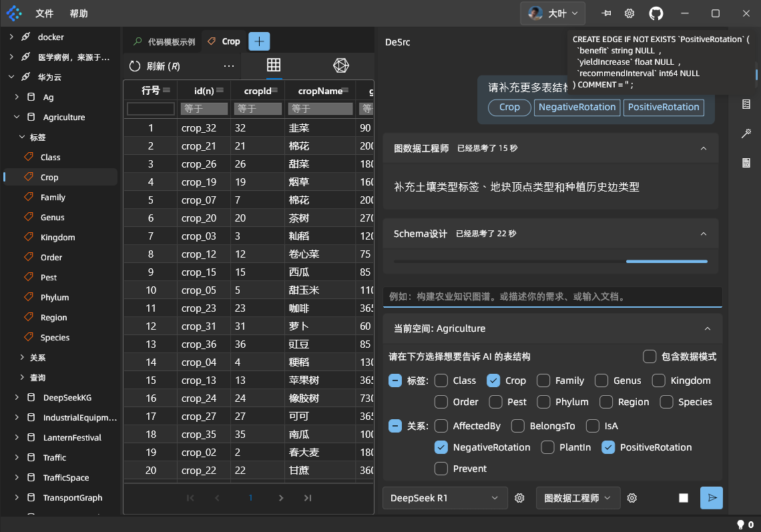This screenshot has height=532, width=761.
Task: Click the PositiveRotation tag in chat message
Action: point(664,107)
